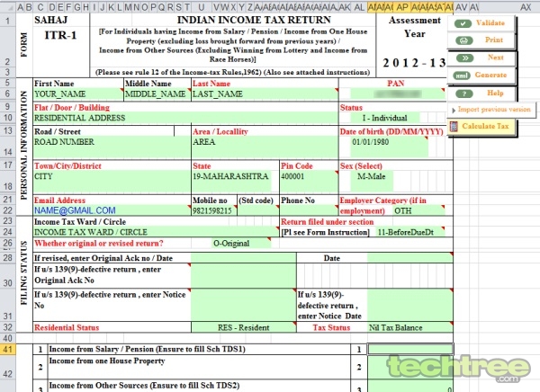Select the Date field next to Original Ack no
Screen dimensions: 540x392
(409, 258)
